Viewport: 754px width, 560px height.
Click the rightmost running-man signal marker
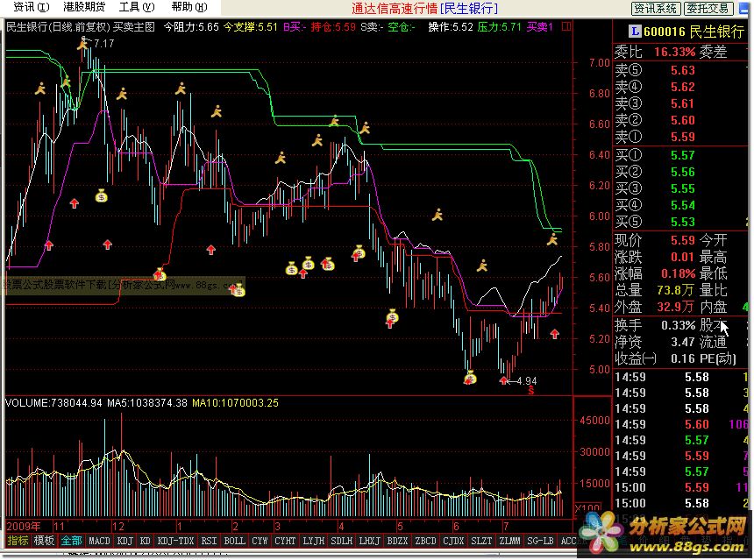552,239
